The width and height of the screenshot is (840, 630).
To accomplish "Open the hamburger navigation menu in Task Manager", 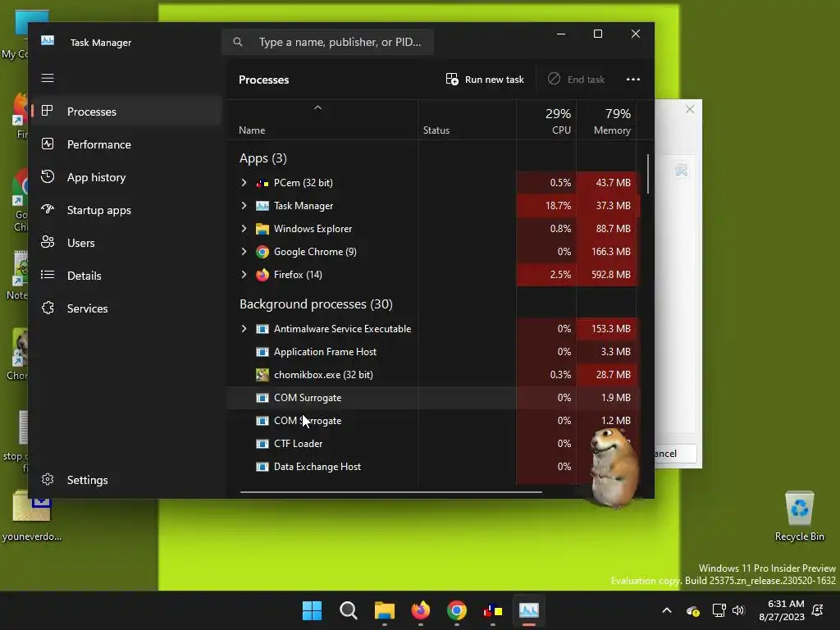I will 48,78.
